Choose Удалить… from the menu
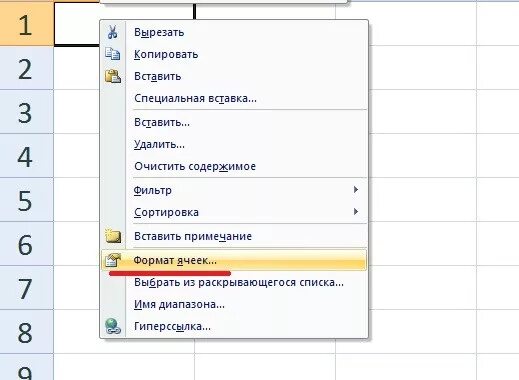Image resolution: width=519 pixels, height=380 pixels. 234,144
